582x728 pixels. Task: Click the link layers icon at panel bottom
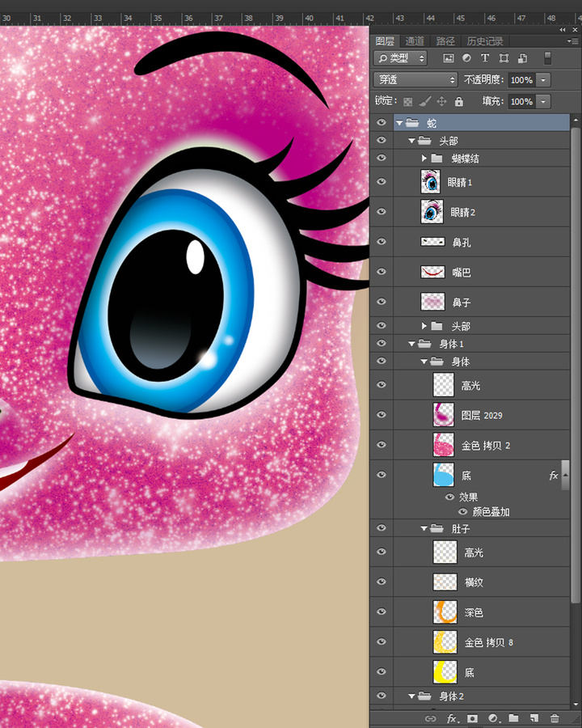pyautogui.click(x=431, y=719)
